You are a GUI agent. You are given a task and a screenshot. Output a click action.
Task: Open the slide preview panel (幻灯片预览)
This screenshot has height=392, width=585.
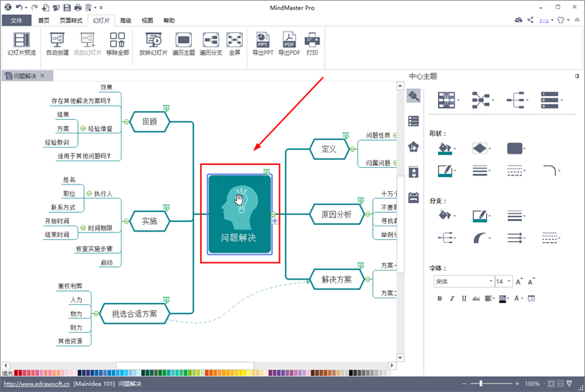[x=22, y=43]
